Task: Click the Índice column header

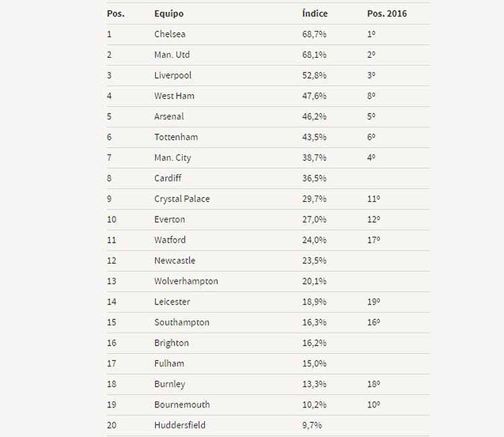Action: (x=314, y=13)
